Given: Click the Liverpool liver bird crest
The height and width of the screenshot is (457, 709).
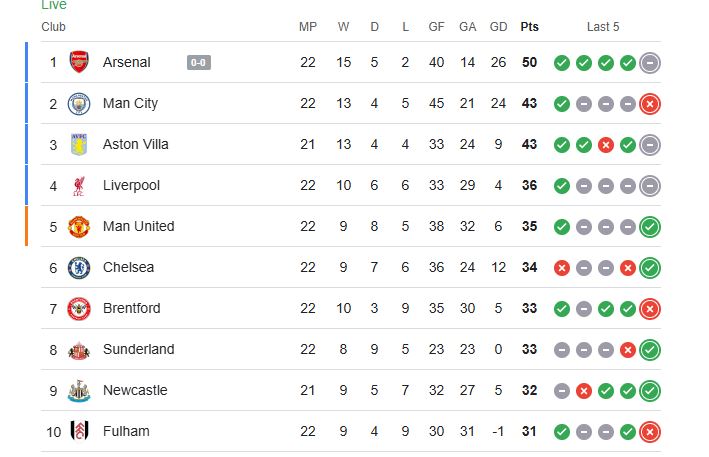Looking at the screenshot, I should click(79, 186).
